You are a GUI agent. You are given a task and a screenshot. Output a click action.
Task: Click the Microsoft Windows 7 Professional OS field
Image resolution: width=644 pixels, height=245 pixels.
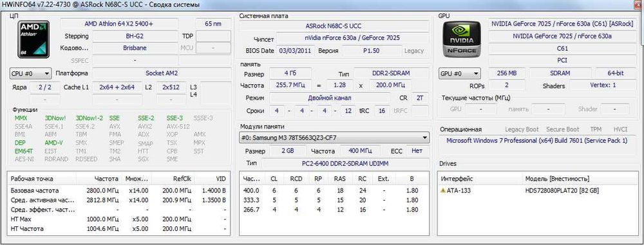(537, 140)
